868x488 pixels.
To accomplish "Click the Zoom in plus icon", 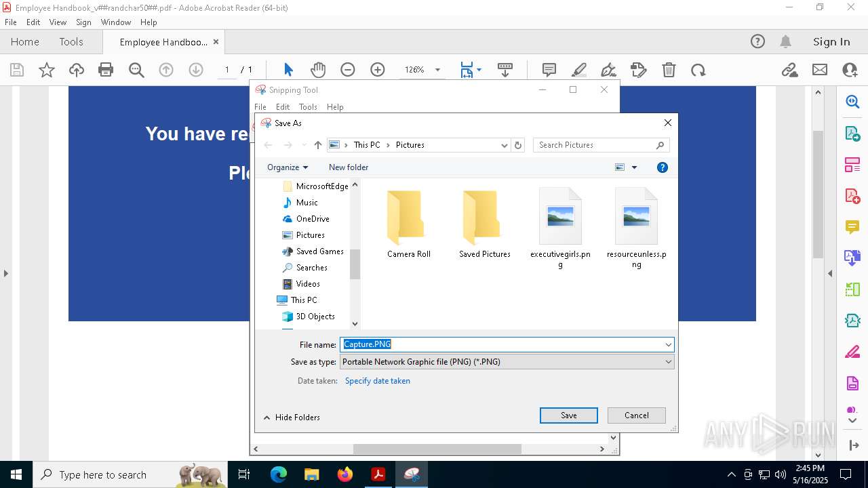I will pyautogui.click(x=378, y=70).
